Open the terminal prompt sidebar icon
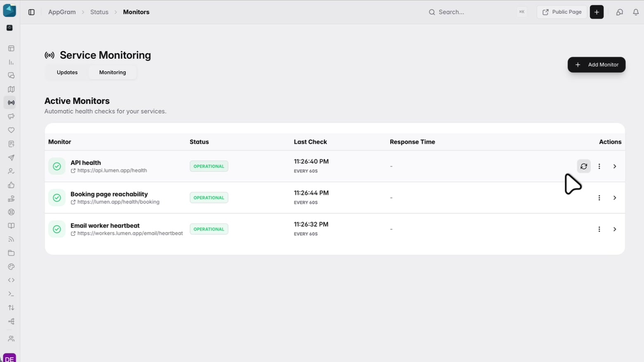This screenshot has height=362, width=644. coord(11,294)
